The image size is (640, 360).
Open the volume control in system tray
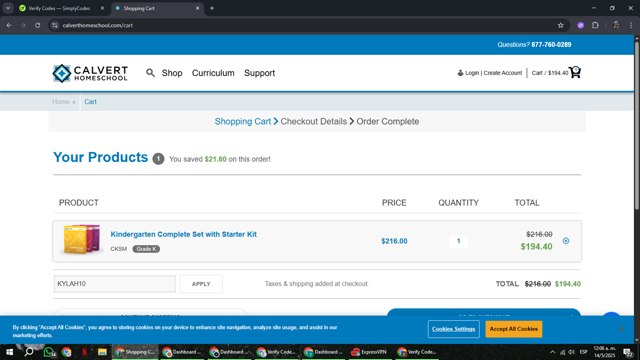click(x=571, y=352)
